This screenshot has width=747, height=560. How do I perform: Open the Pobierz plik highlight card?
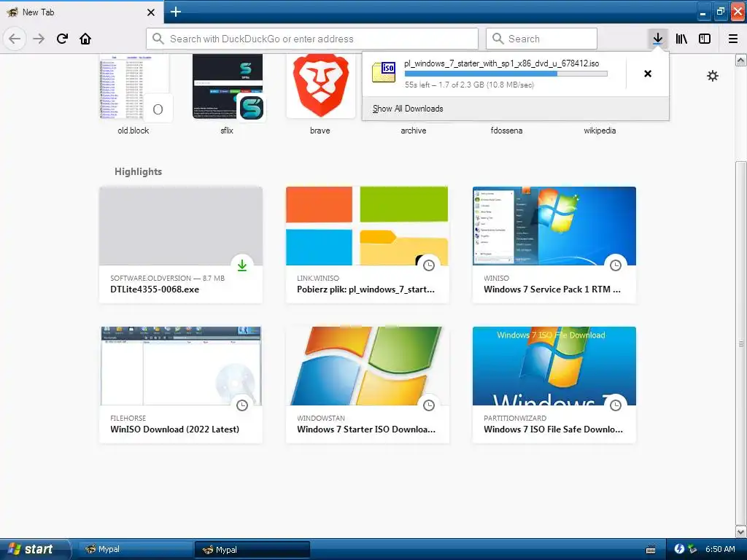point(368,245)
